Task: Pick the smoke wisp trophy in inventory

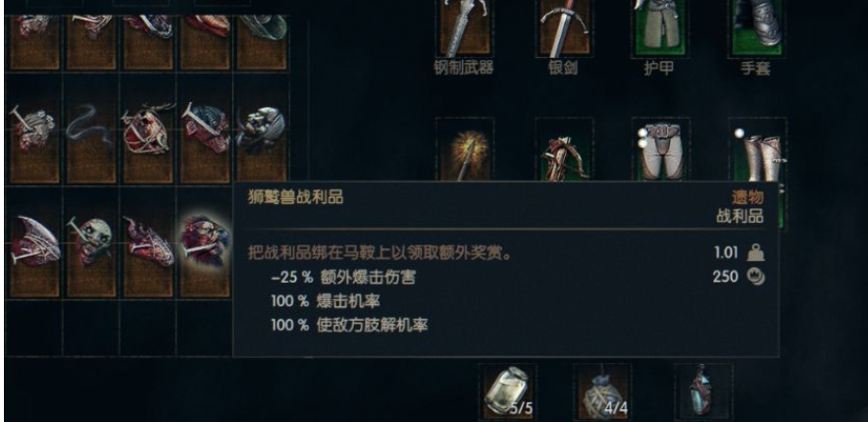Action: [x=91, y=131]
